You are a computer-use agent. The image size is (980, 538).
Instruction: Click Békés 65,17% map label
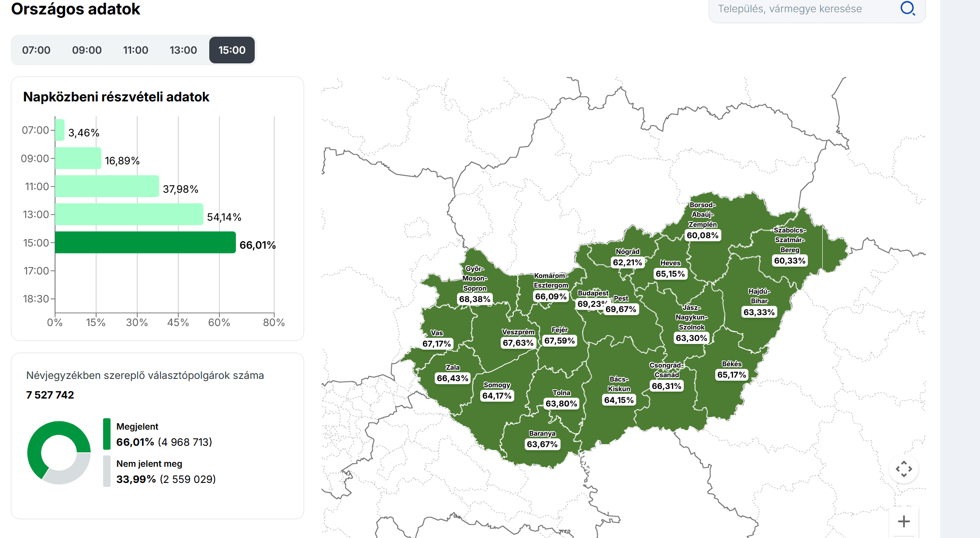coord(731,375)
